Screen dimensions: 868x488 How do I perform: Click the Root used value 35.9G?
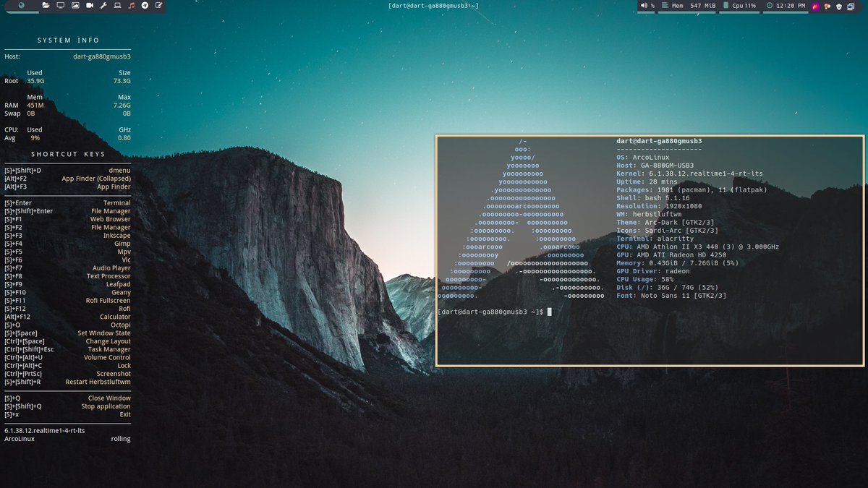35,81
